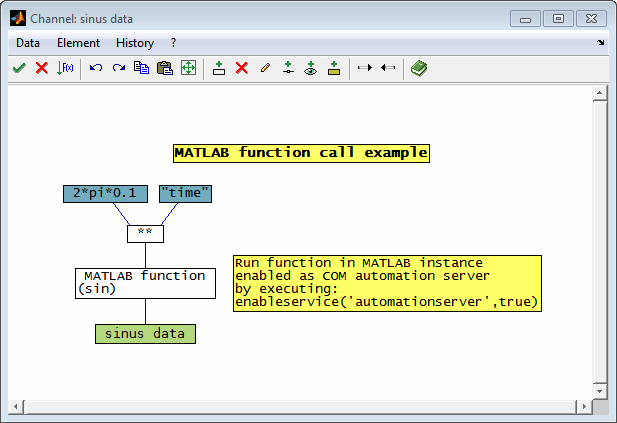Open the ? help menu
The width and height of the screenshot is (617, 423).
174,43
